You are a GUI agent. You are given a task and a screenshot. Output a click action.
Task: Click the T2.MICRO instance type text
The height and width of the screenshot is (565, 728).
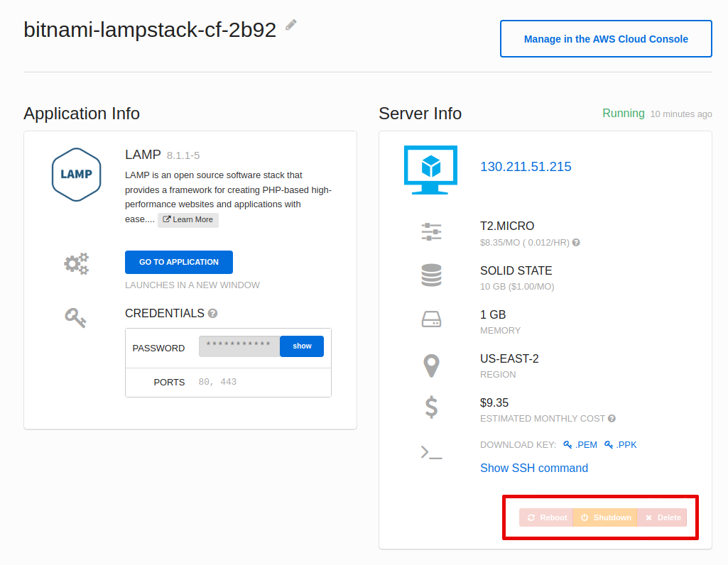(507, 226)
